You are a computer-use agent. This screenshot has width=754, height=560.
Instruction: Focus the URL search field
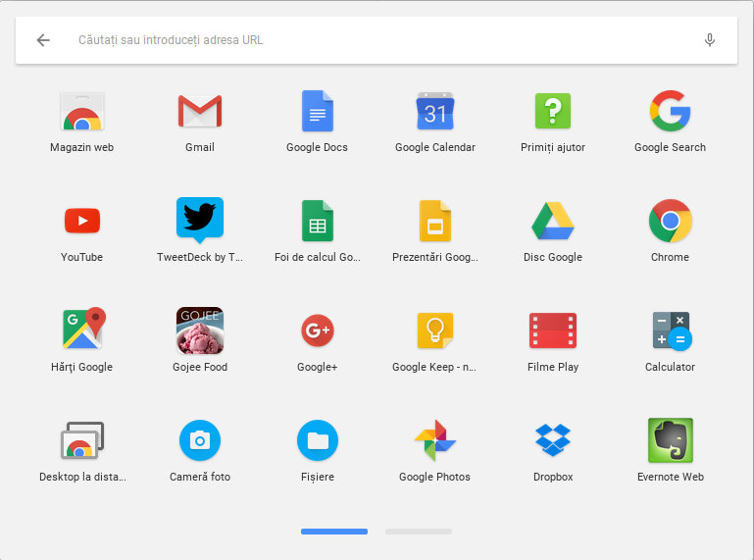[x=377, y=40]
